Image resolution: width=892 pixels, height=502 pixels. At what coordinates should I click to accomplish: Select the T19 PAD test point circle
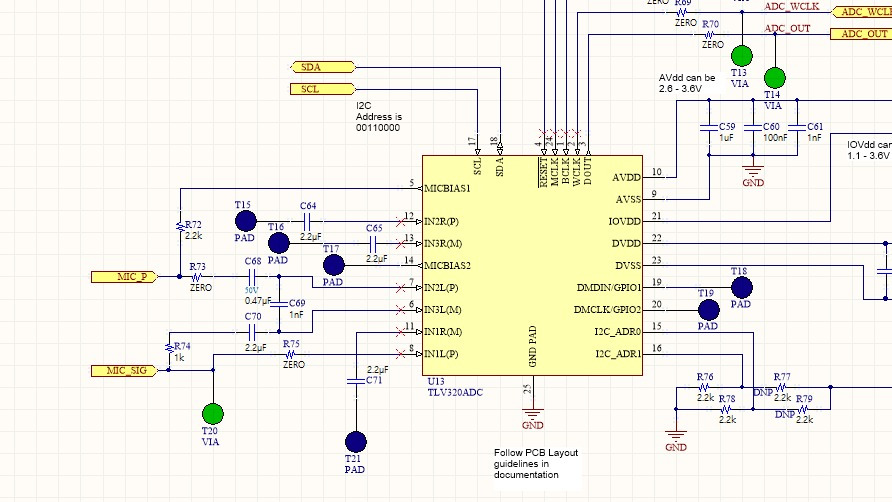coord(708,310)
